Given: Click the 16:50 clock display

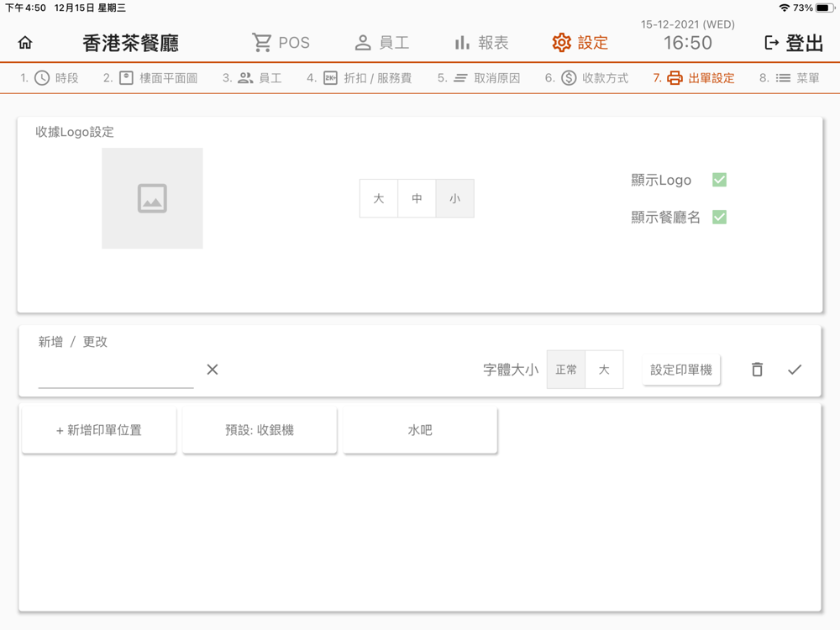Looking at the screenshot, I should tap(688, 43).
